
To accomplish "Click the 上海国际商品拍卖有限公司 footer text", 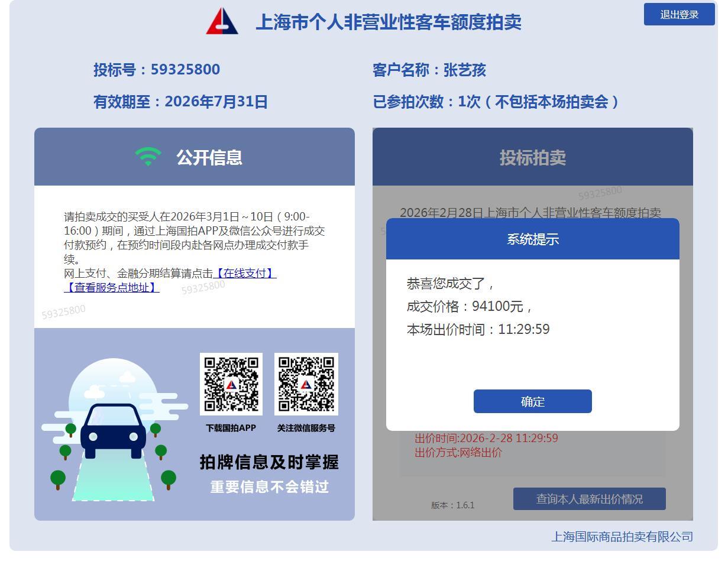I will pyautogui.click(x=622, y=537).
